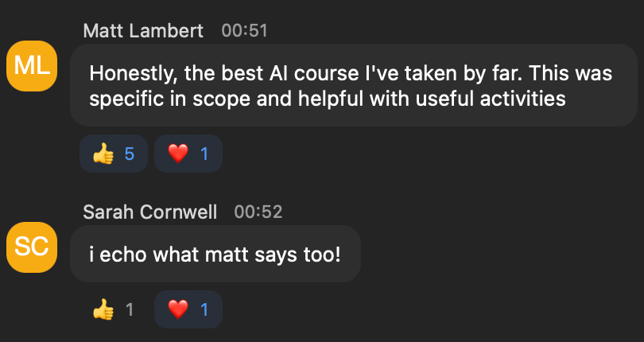Open Sarah Cornwell's profile from her name

149,212
